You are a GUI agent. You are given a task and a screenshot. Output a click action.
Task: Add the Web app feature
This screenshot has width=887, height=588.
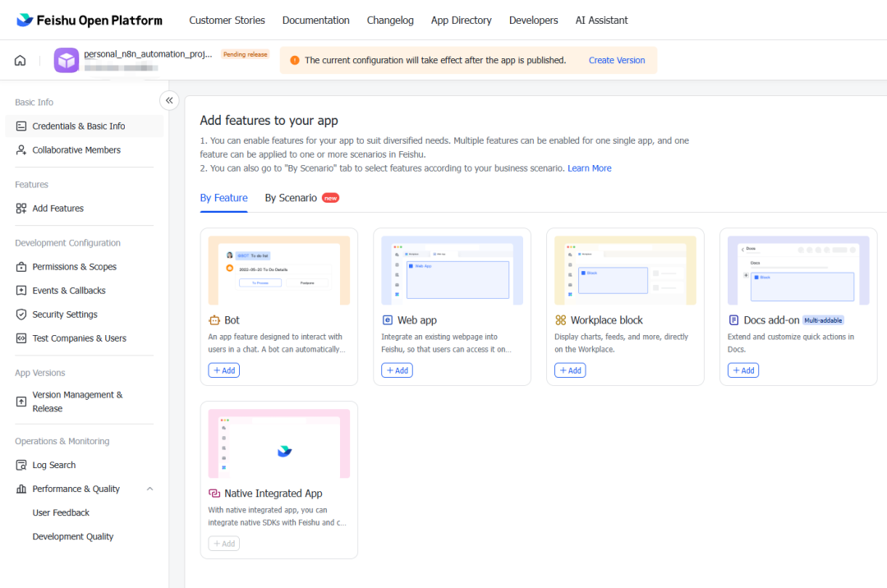[x=398, y=370]
